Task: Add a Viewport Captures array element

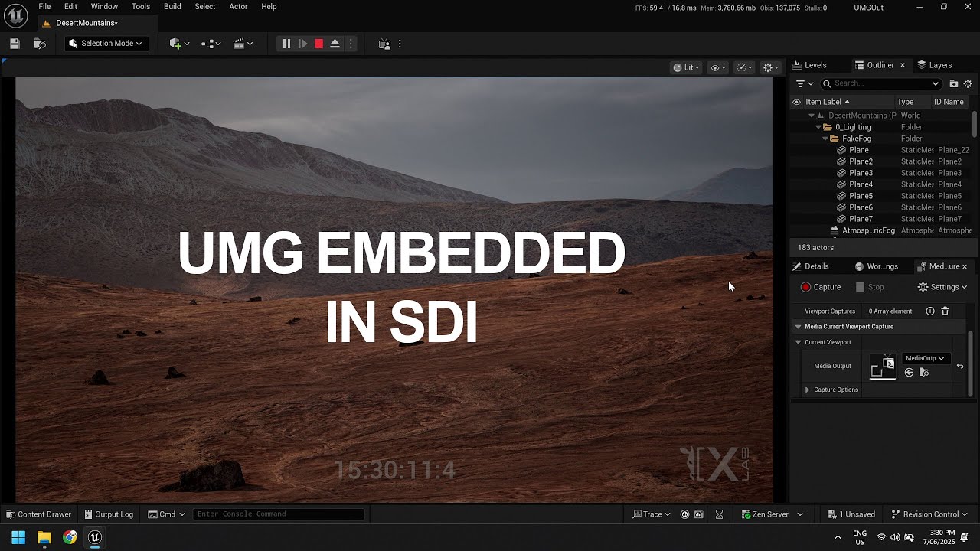Action: click(x=930, y=311)
